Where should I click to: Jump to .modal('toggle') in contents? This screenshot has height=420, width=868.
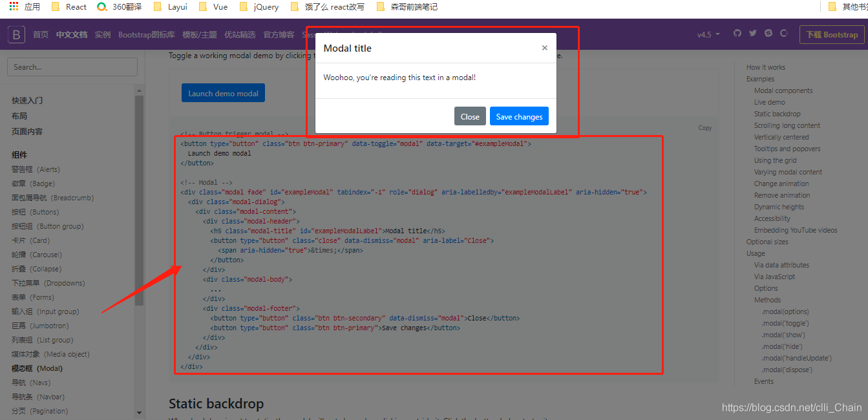785,323
